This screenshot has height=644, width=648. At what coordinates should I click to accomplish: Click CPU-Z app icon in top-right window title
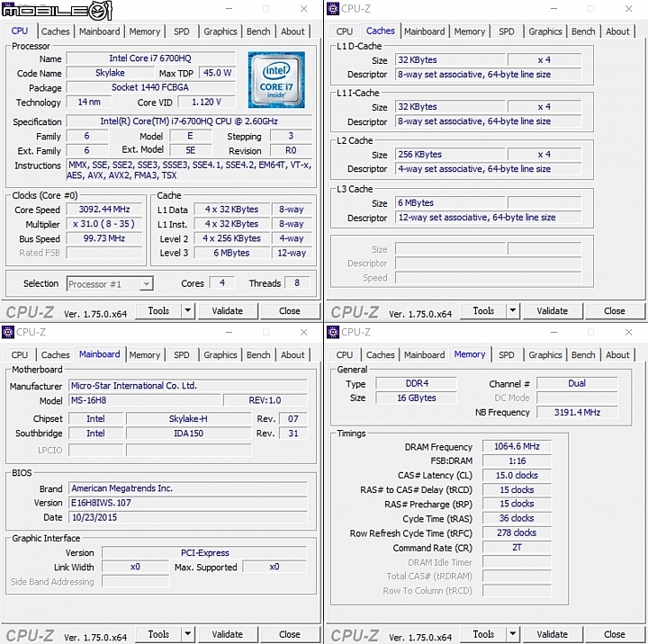(333, 8)
